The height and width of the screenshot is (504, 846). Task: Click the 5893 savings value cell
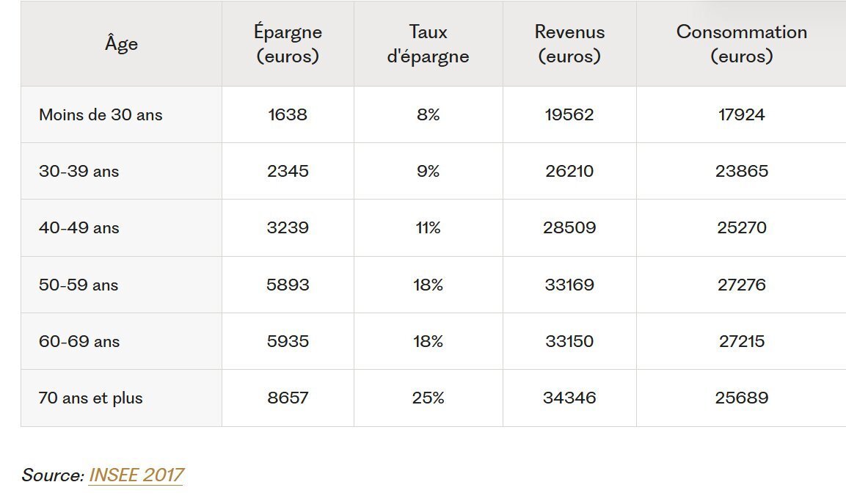[288, 285]
